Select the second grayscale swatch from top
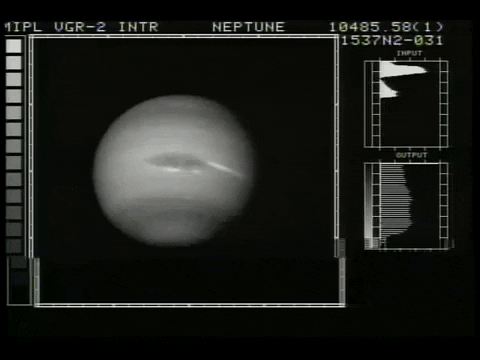The image size is (480, 360). pos(14,63)
